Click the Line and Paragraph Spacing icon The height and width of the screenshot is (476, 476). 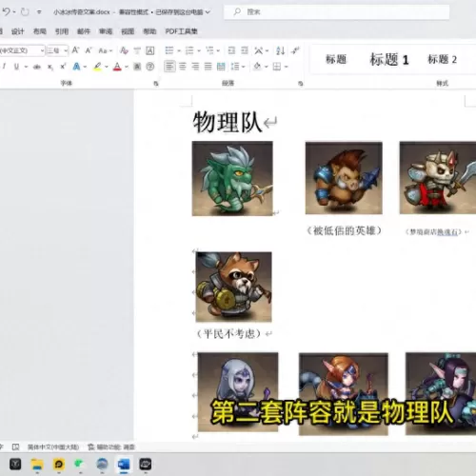click(235, 67)
